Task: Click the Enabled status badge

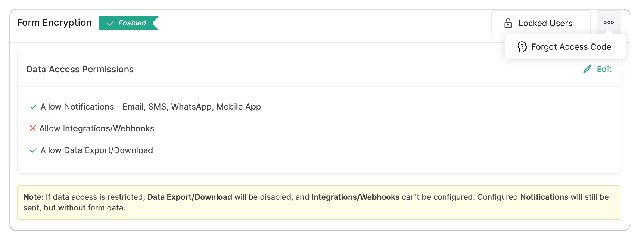Action: (x=129, y=23)
